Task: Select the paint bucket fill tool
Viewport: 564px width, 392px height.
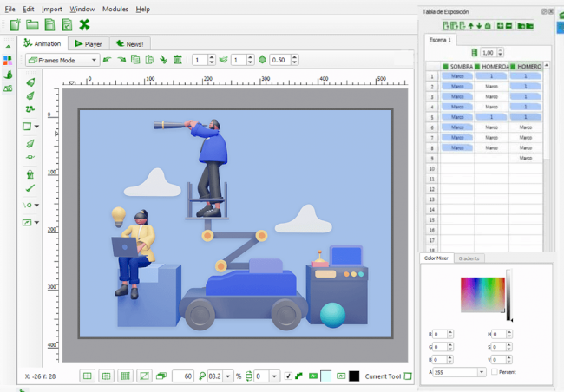Action: point(30,174)
